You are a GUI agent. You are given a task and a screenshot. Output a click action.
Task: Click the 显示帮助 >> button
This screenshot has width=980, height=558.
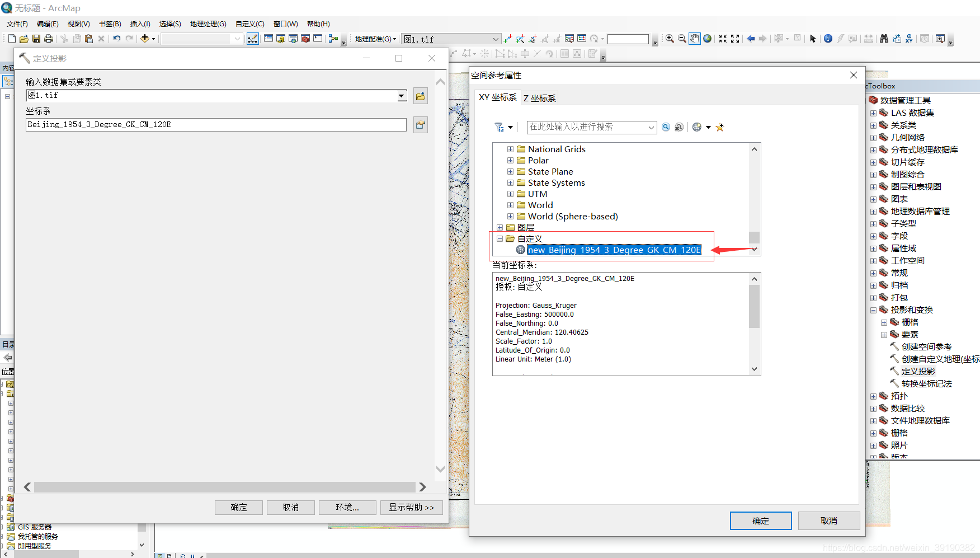coord(412,507)
